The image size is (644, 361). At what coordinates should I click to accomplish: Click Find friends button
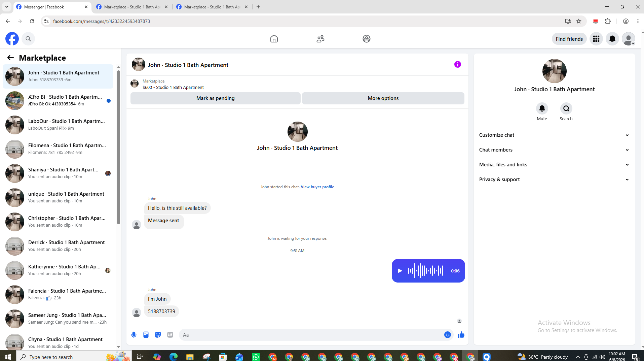569,39
